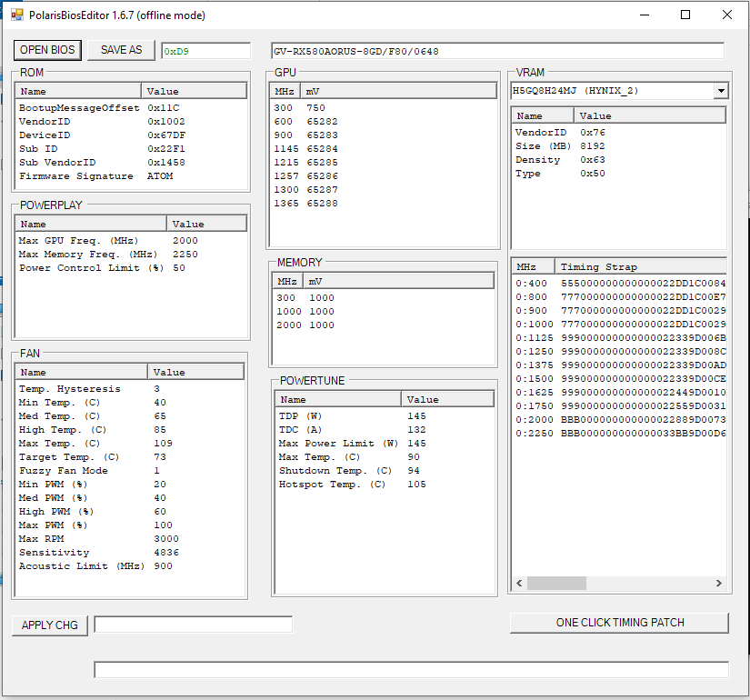Image resolution: width=750 pixels, height=700 pixels.
Task: Select the 0:2250 timing strap row
Action: [x=619, y=433]
